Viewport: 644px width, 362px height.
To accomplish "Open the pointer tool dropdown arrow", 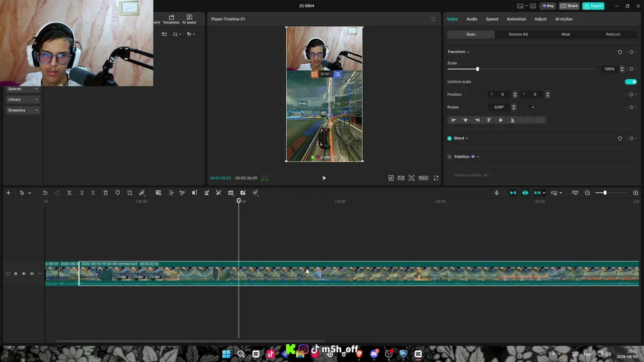I will point(30,193).
